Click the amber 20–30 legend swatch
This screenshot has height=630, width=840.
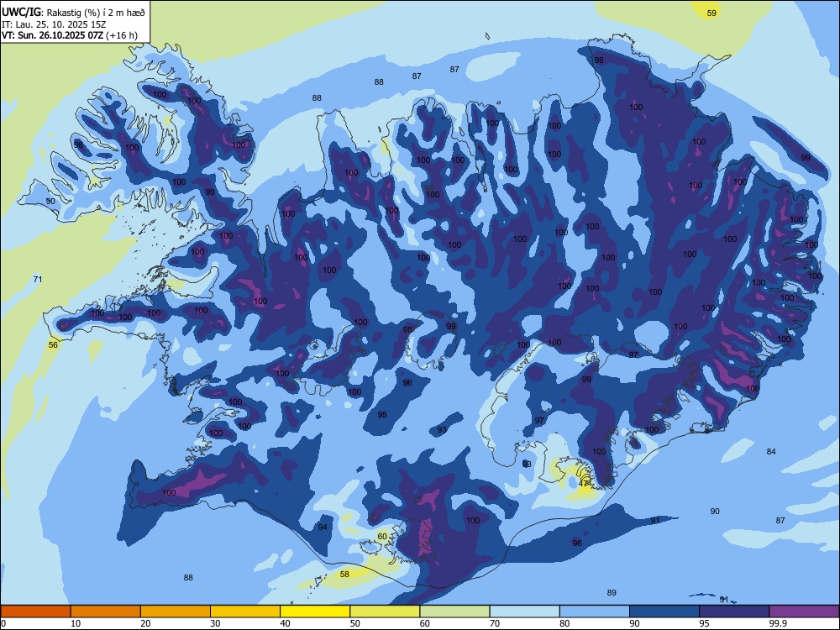coord(176,612)
